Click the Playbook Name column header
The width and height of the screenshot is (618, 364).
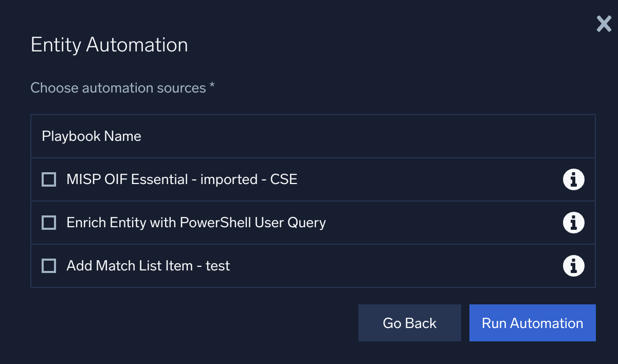click(x=91, y=136)
